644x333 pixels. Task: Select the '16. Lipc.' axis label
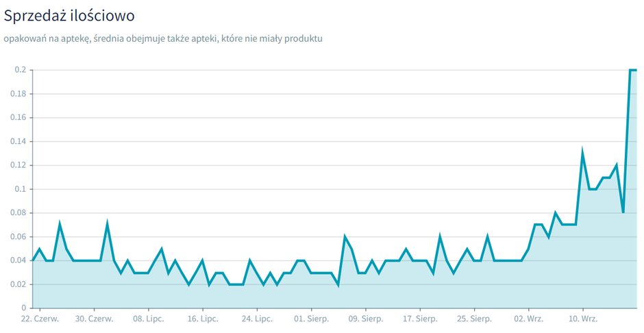click(203, 319)
